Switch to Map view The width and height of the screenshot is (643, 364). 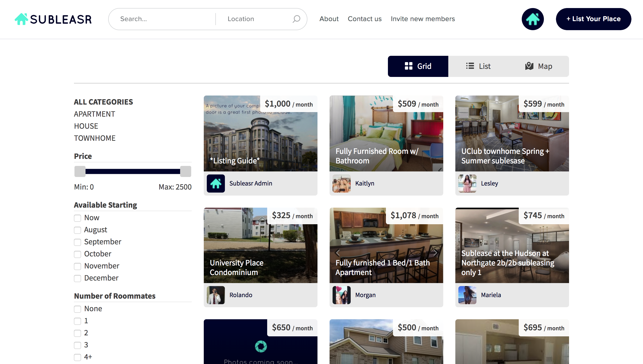(x=539, y=66)
